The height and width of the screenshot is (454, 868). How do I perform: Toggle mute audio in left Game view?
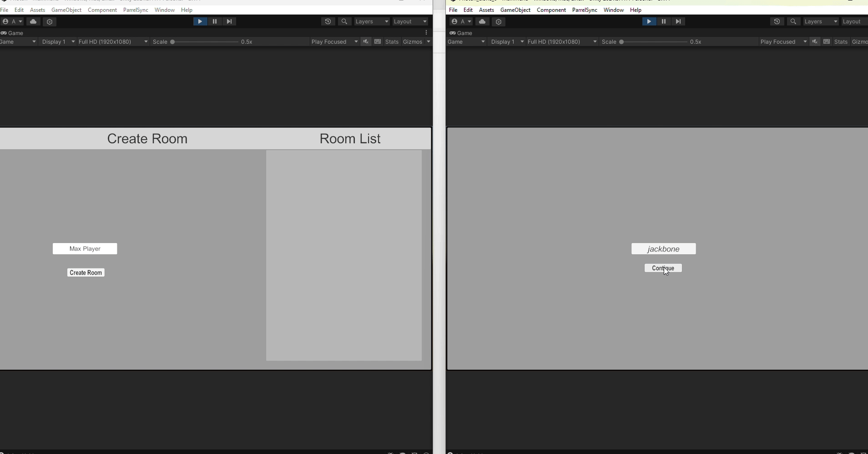click(x=366, y=41)
